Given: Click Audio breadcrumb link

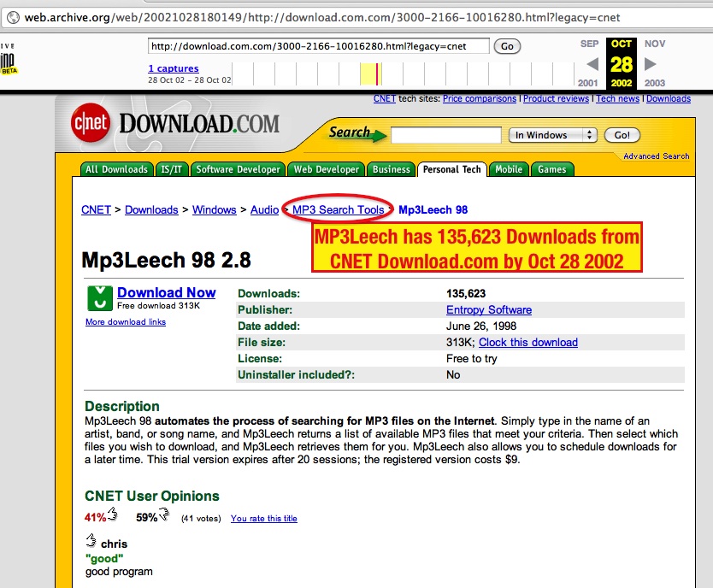Looking at the screenshot, I should pyautogui.click(x=265, y=210).
